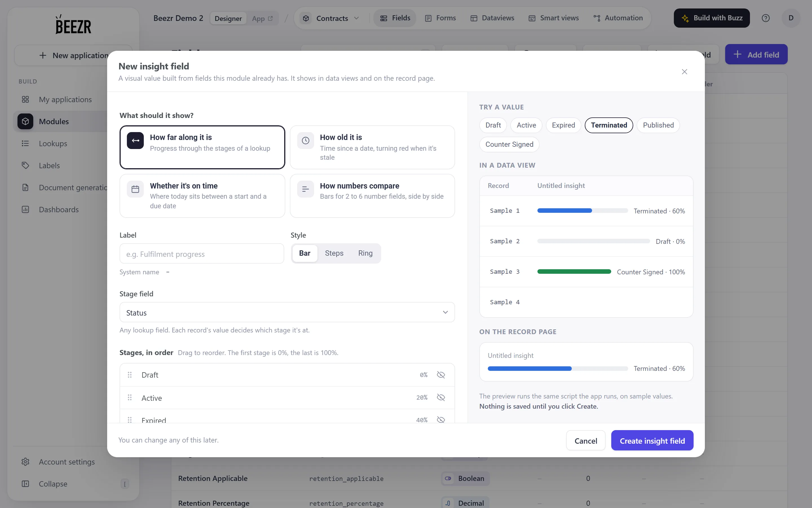Switch to the App view link
The height and width of the screenshot is (508, 812).
262,18
